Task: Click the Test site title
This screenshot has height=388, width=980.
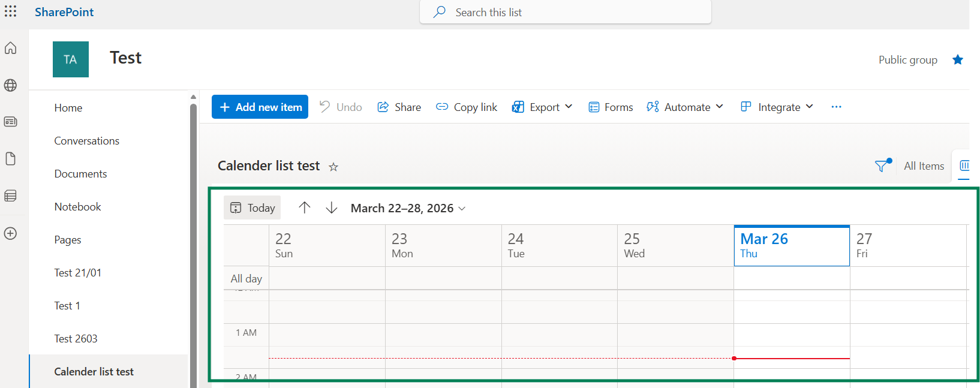Action: point(125,58)
